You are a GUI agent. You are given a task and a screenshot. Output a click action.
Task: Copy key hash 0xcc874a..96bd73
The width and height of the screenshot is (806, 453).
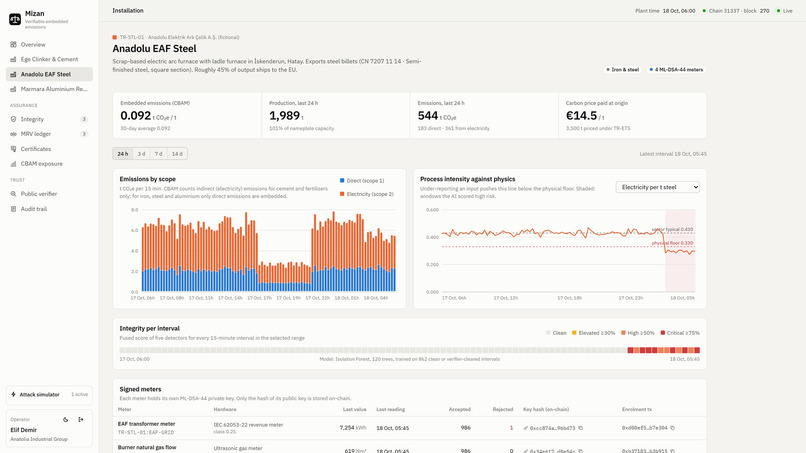(581, 428)
